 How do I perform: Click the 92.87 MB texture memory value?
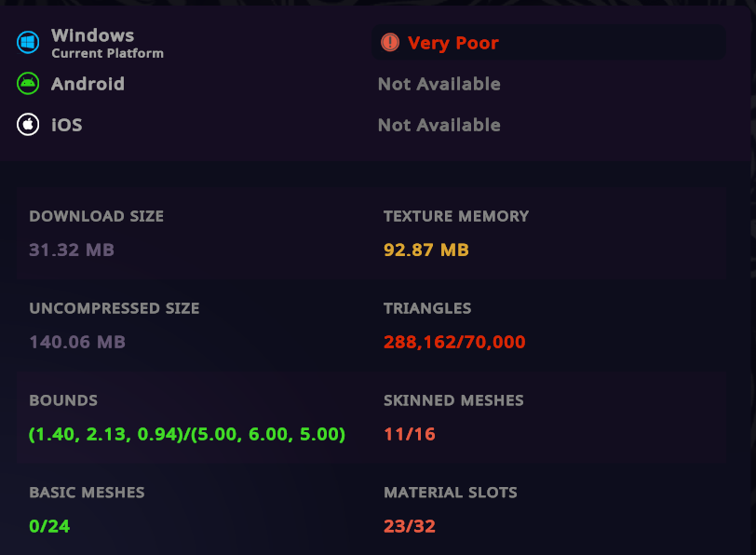pos(426,250)
